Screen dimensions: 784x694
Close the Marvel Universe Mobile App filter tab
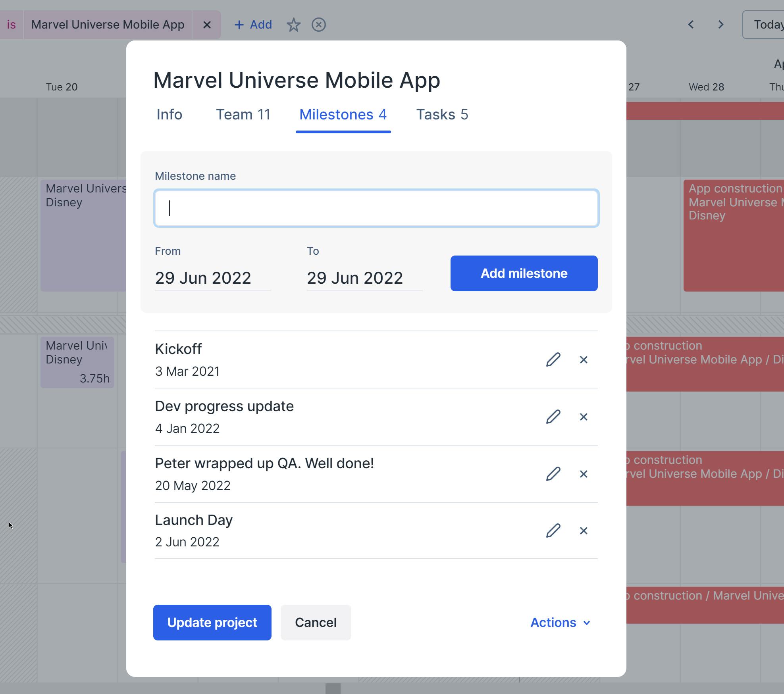(207, 25)
